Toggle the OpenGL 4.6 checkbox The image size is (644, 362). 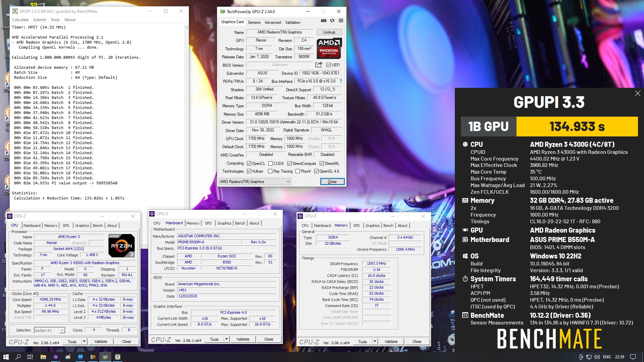click(x=316, y=171)
